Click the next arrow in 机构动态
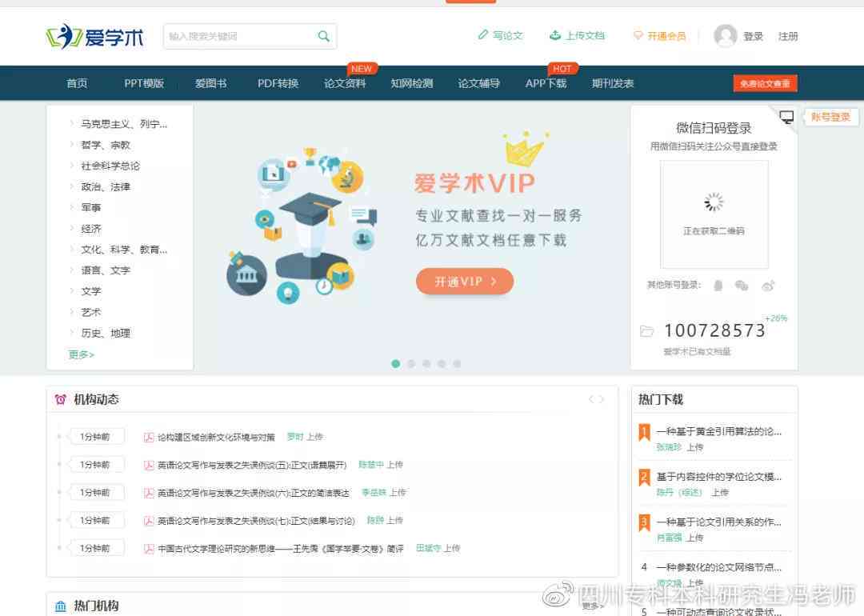Image resolution: width=864 pixels, height=616 pixels. coord(602,399)
